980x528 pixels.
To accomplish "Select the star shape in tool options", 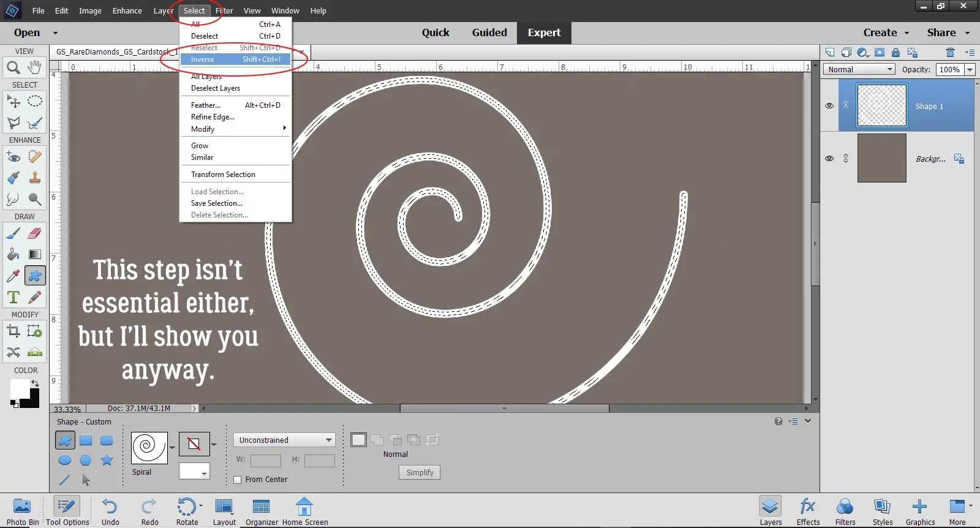I will 107,460.
